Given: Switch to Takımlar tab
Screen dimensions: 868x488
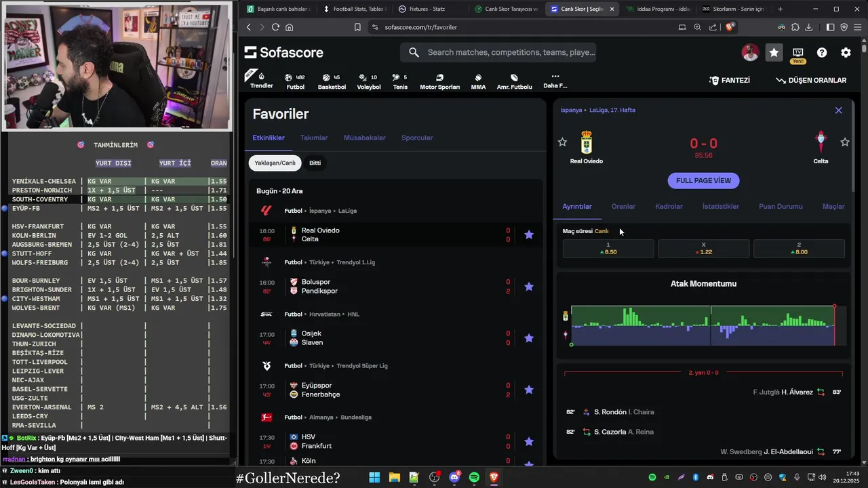Looking at the screenshot, I should pos(314,138).
